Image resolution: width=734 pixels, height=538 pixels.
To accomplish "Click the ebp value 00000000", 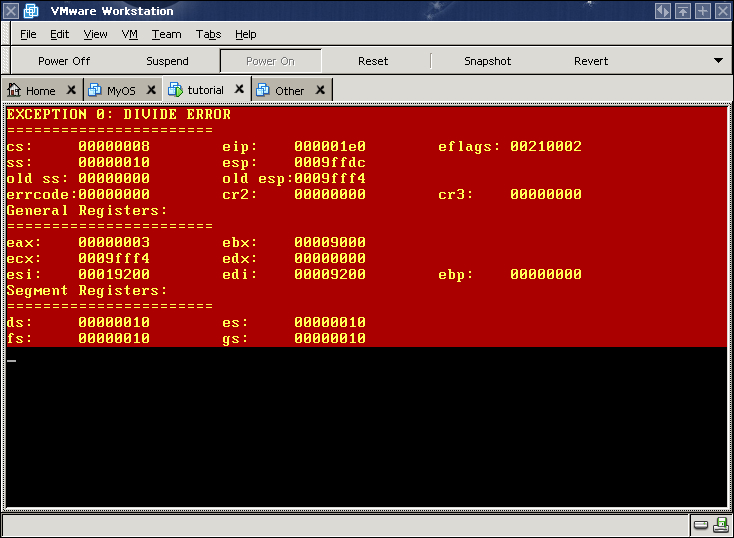I will pyautogui.click(x=546, y=274).
